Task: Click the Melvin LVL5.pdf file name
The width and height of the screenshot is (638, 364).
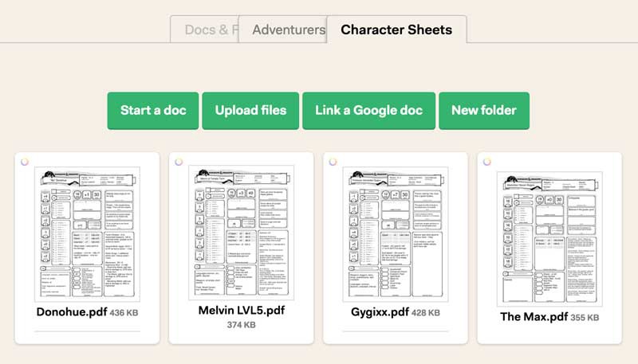Action: 242,311
